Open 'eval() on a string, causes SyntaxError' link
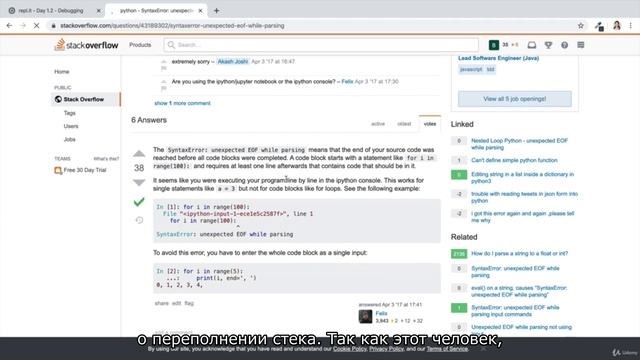The width and height of the screenshot is (640, 360). [519, 291]
